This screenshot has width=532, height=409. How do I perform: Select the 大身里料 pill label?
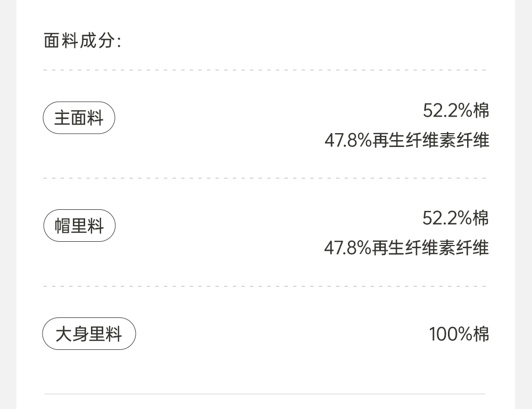click(89, 334)
